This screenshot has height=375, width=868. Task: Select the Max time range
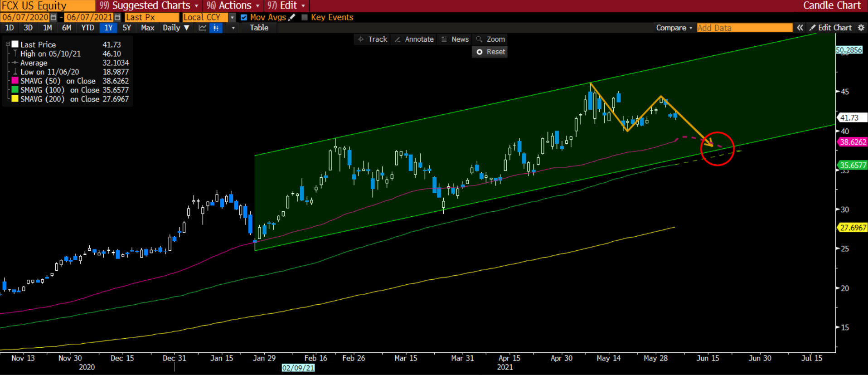click(x=147, y=28)
